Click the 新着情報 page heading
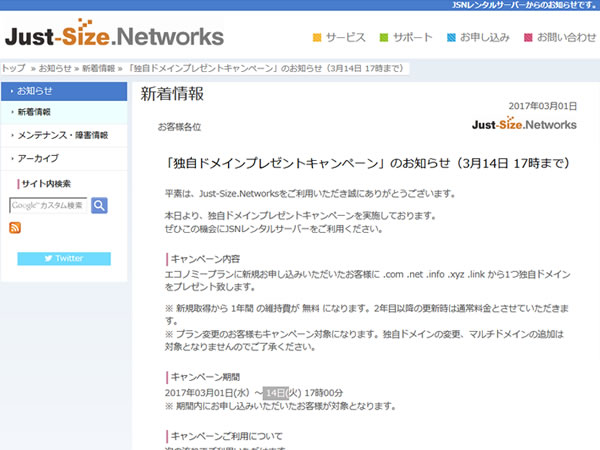This screenshot has height=450, width=600. [x=172, y=94]
